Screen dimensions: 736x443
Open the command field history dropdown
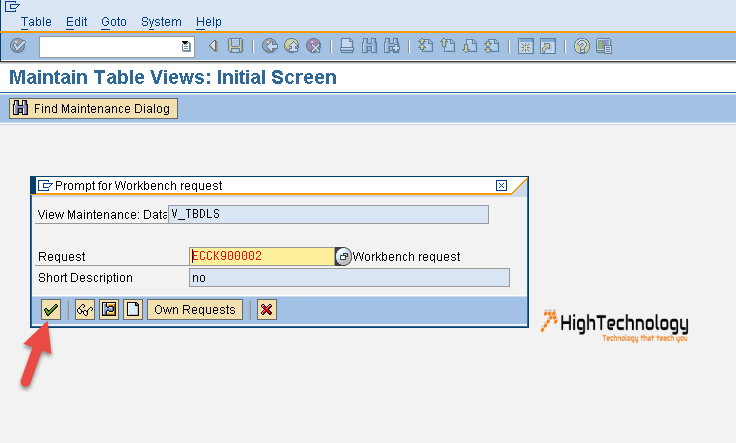[186, 46]
